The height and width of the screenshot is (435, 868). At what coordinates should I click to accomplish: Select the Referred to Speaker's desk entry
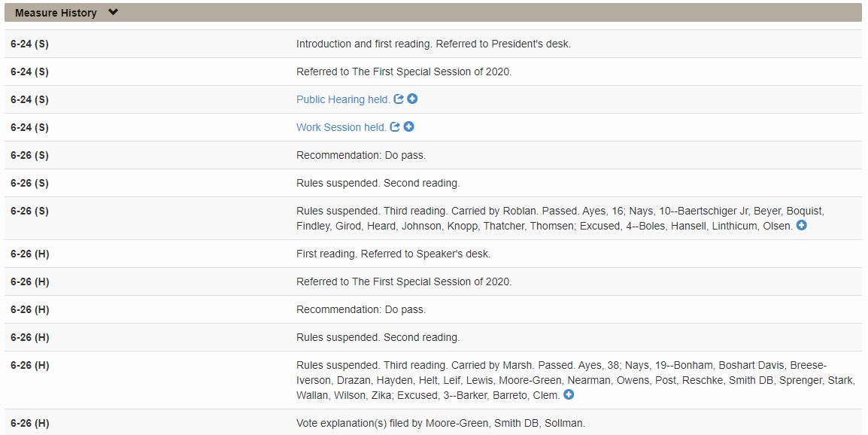pos(393,254)
